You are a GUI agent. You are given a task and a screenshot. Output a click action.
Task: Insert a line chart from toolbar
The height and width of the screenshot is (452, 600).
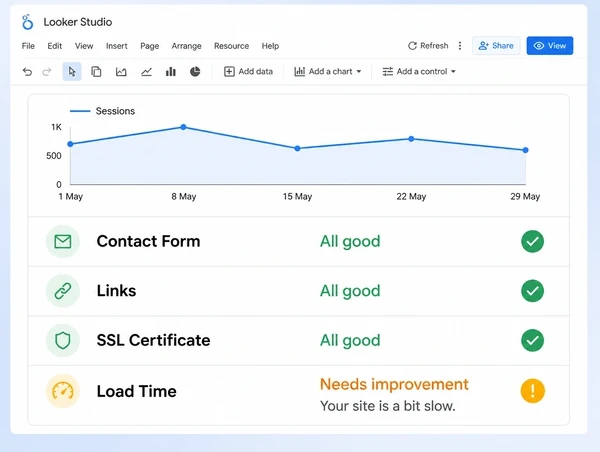[x=146, y=72]
